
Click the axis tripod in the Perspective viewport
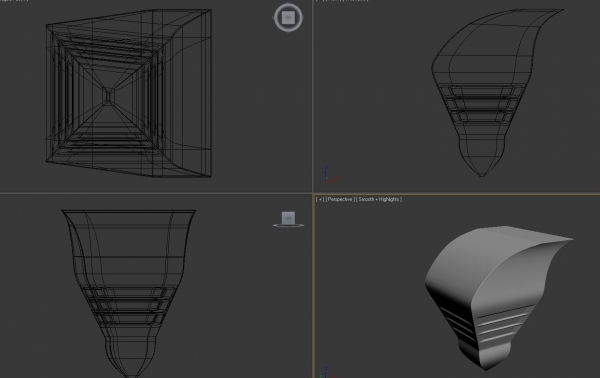coord(326,372)
